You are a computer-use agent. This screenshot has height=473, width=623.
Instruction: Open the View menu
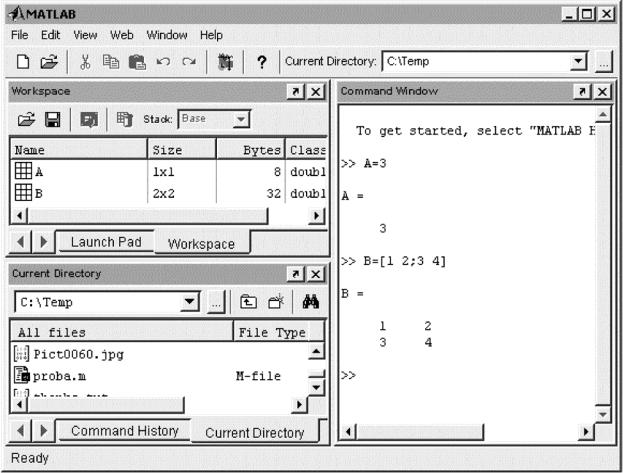[x=85, y=35]
